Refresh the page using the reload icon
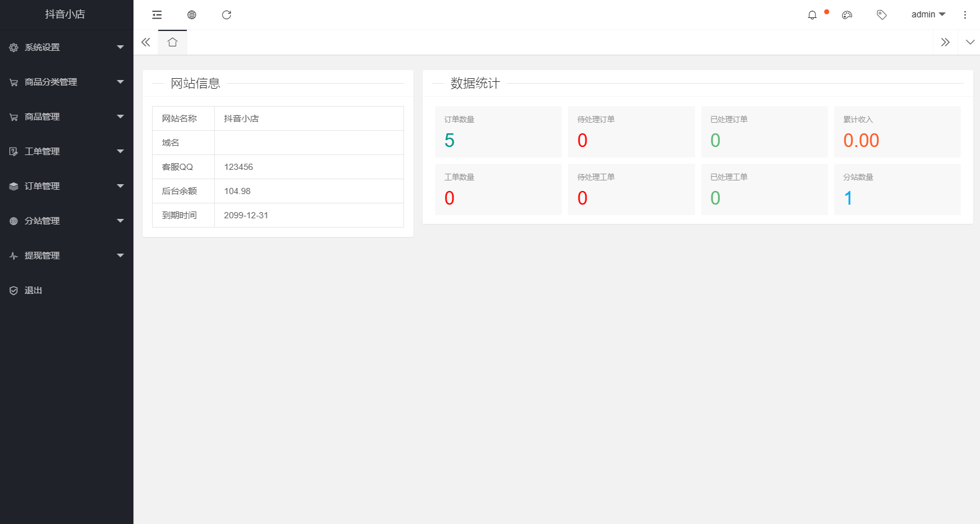The width and height of the screenshot is (980, 524). pos(227,15)
